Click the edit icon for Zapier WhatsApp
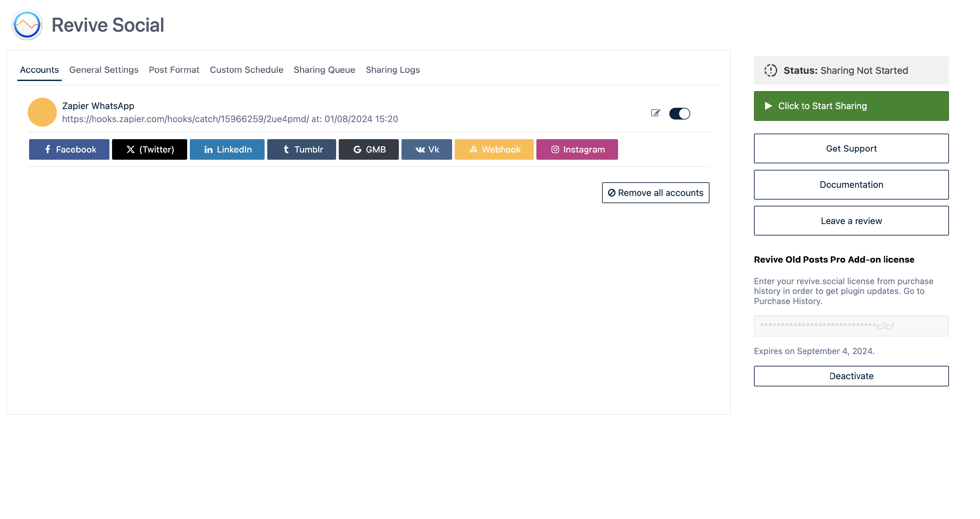This screenshot has width=980, height=519. (655, 113)
